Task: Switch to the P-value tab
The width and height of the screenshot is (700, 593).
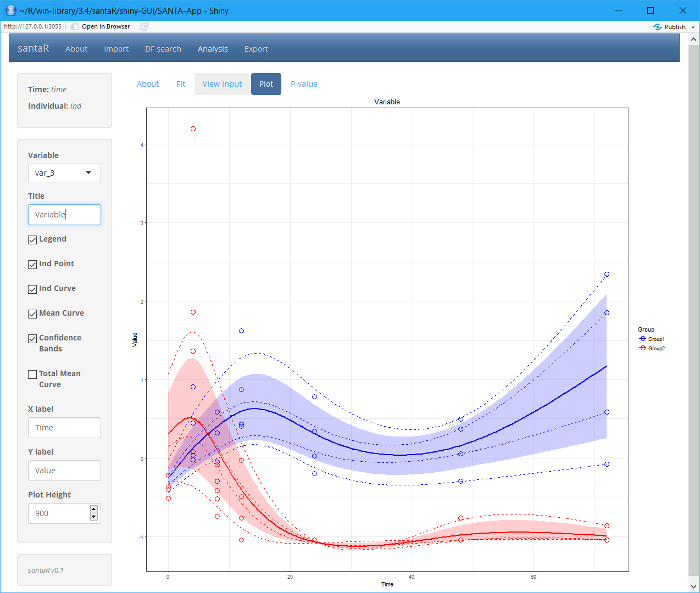Action: [304, 84]
